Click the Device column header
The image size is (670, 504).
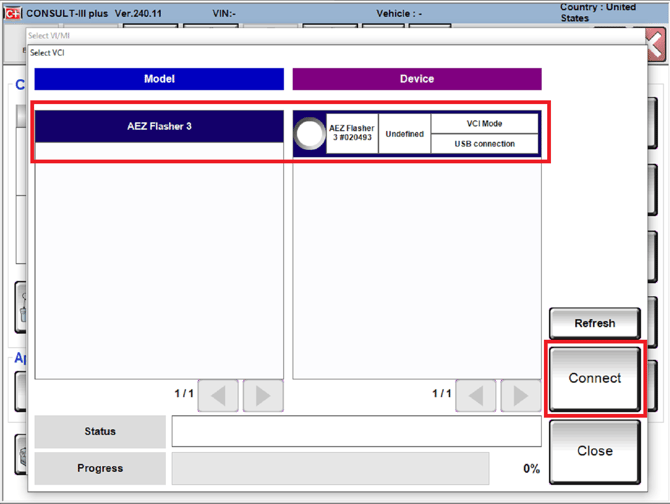click(417, 79)
